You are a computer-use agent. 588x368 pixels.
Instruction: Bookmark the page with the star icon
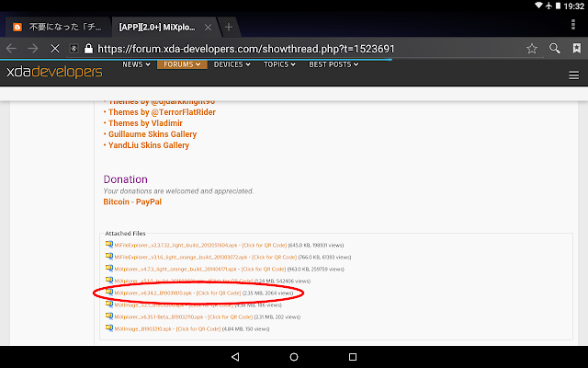(532, 49)
